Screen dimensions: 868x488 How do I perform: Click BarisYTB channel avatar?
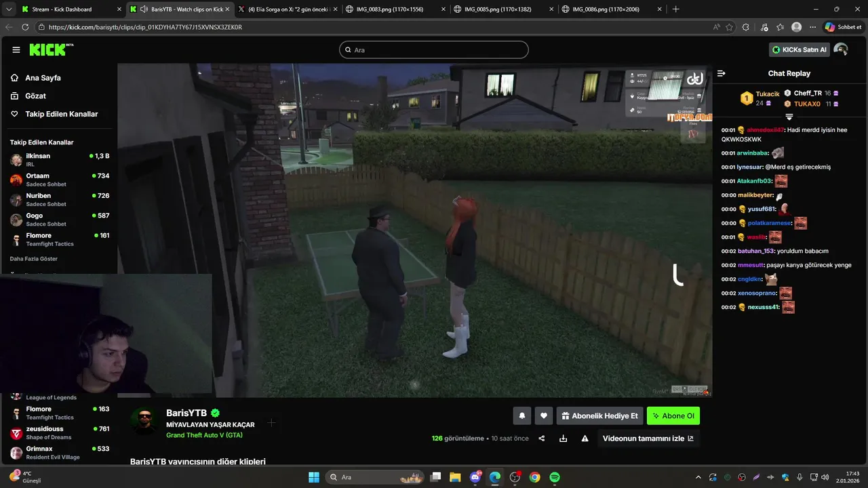(144, 422)
